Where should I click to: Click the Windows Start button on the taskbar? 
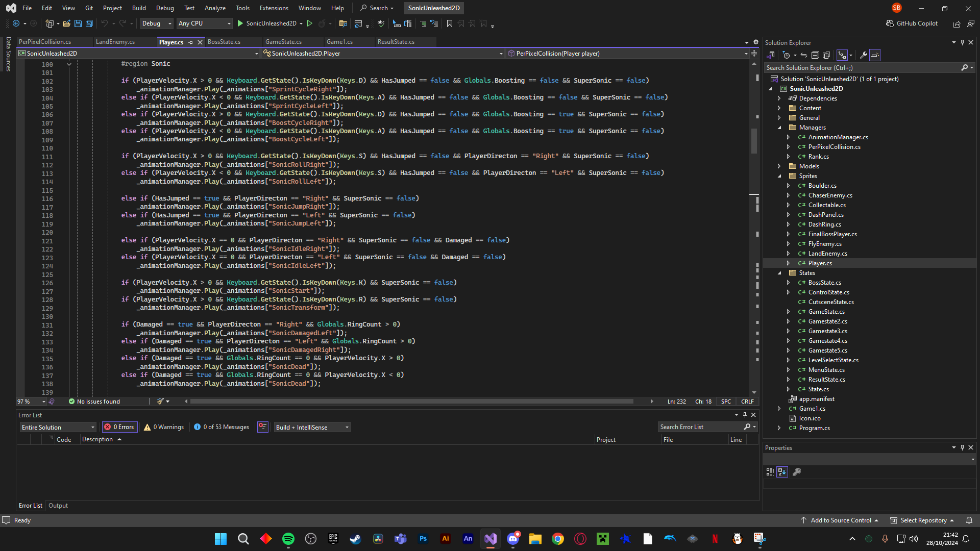tap(220, 539)
